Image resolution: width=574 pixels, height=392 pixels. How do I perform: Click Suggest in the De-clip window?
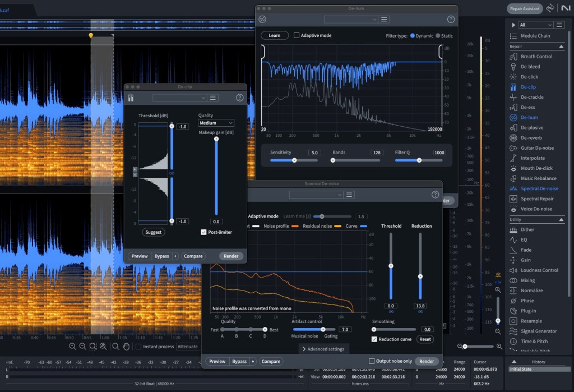pyautogui.click(x=153, y=232)
